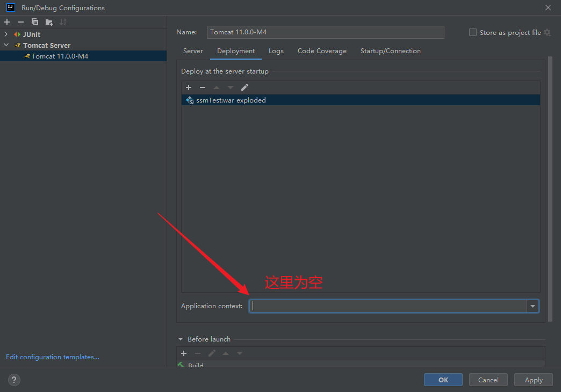The height and width of the screenshot is (392, 561).
Task: Select Tomcat 11.0.0-M4 configuration
Action: 83,56
